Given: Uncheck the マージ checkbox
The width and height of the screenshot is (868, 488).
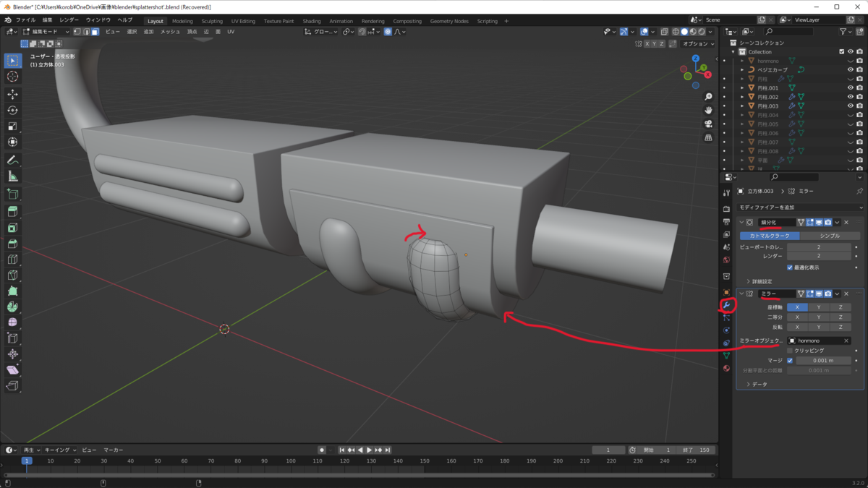Looking at the screenshot, I should coord(790,360).
